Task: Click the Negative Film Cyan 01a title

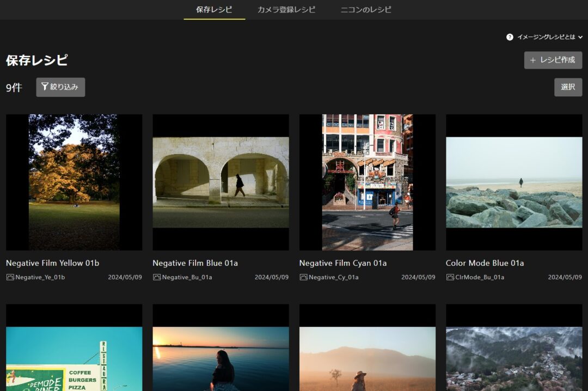Action: point(343,263)
